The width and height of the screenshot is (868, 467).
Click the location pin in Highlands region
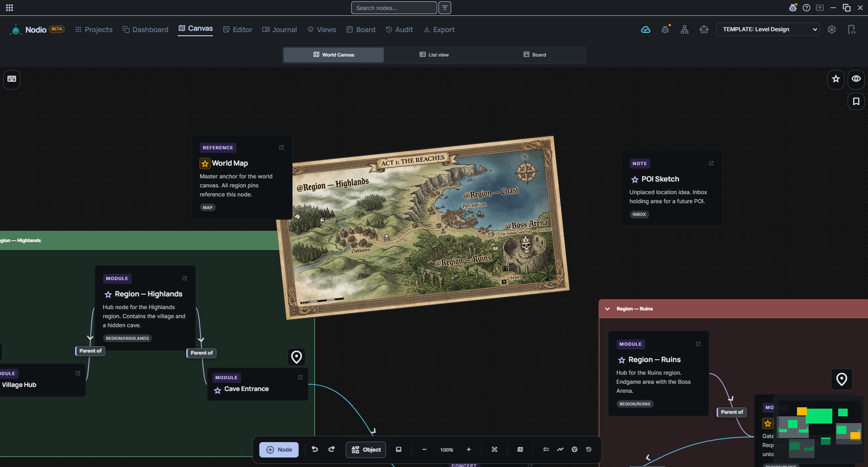point(297,357)
